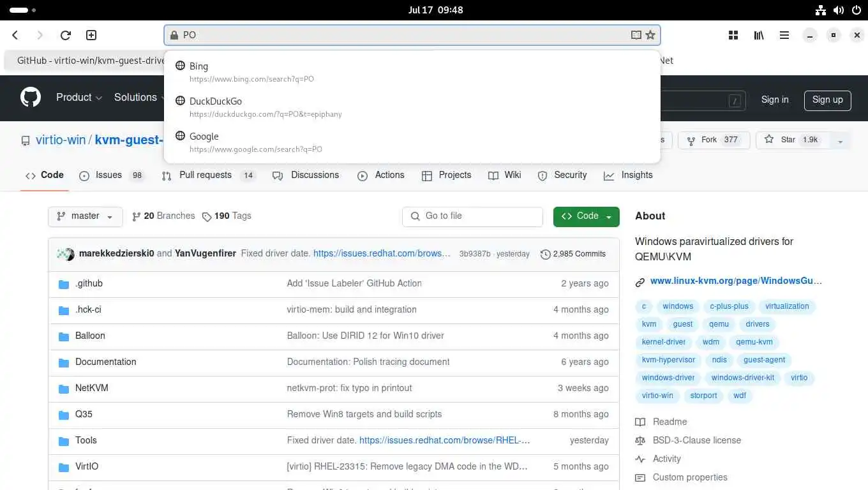
Task: Click the tag icon beside 190 Tags
Action: point(207,216)
